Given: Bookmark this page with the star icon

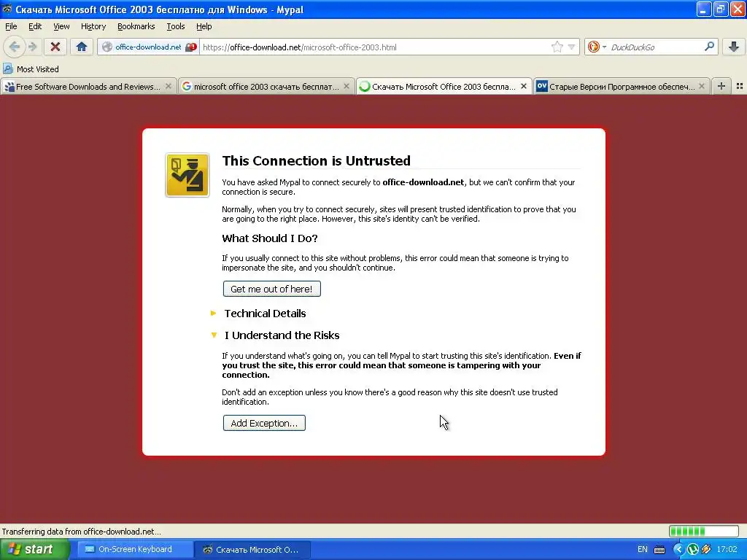Looking at the screenshot, I should point(557,47).
